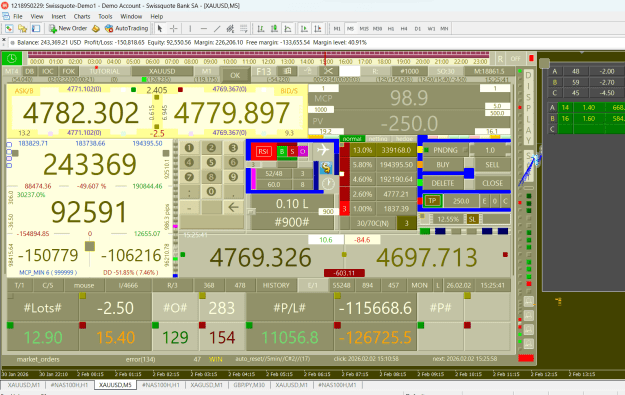Click the R button beside OFF
This screenshot has height=395, width=625.
point(500,59)
